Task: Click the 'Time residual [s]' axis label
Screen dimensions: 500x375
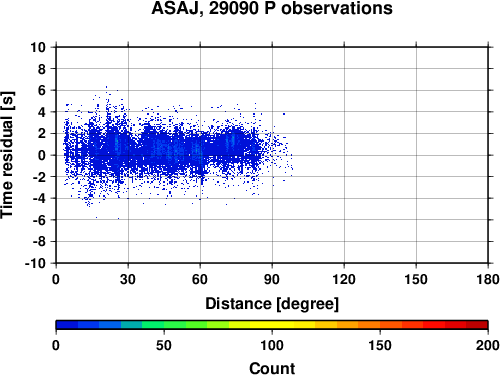Action: pos(7,155)
